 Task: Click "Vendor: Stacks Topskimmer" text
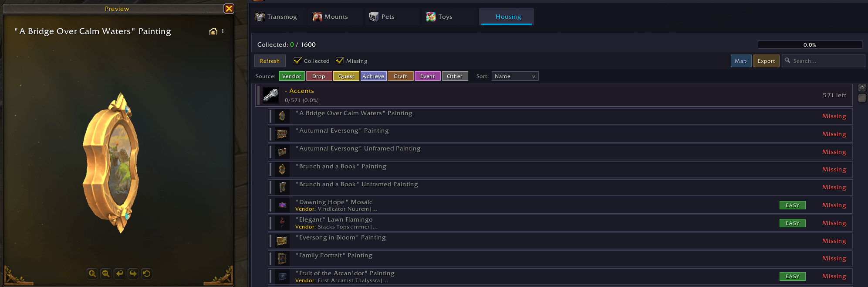coord(336,227)
